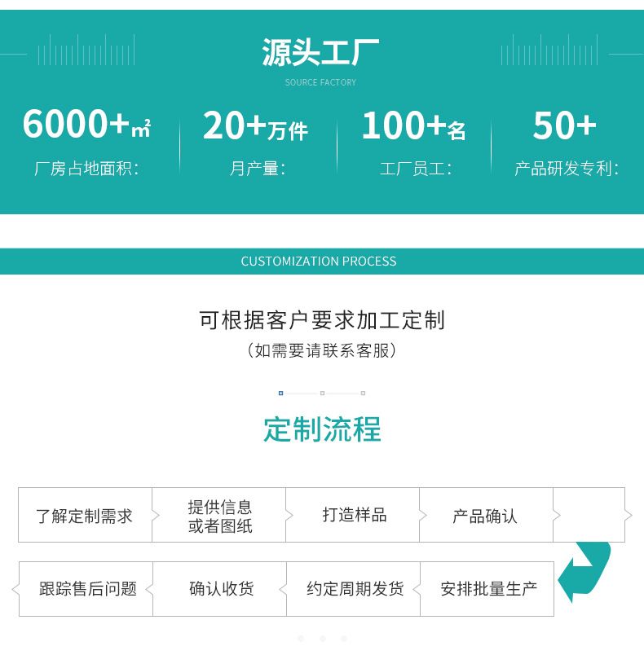This screenshot has height=655, width=644.
Task: Select the 安排批量生产 step
Action: (x=488, y=589)
